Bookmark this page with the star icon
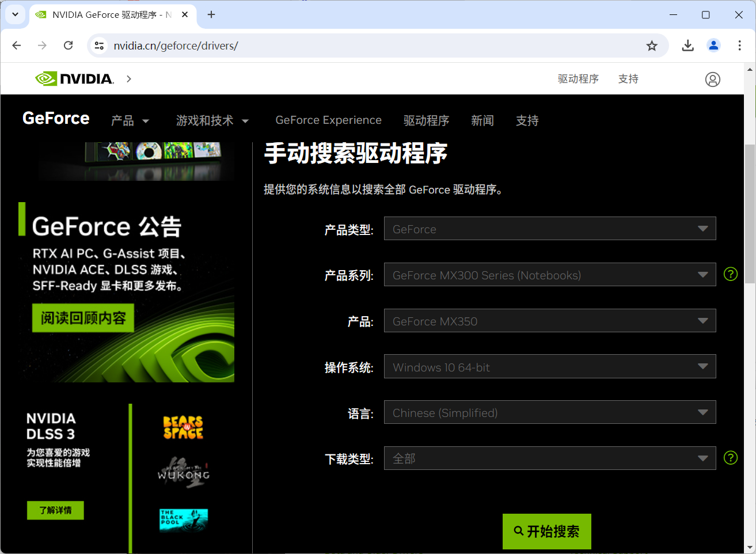The height and width of the screenshot is (554, 756). (652, 45)
